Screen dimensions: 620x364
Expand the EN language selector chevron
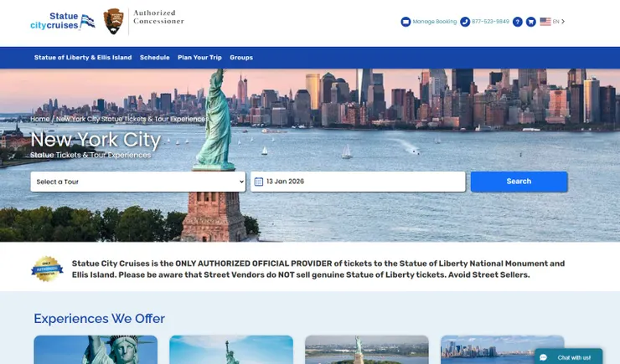(x=563, y=22)
